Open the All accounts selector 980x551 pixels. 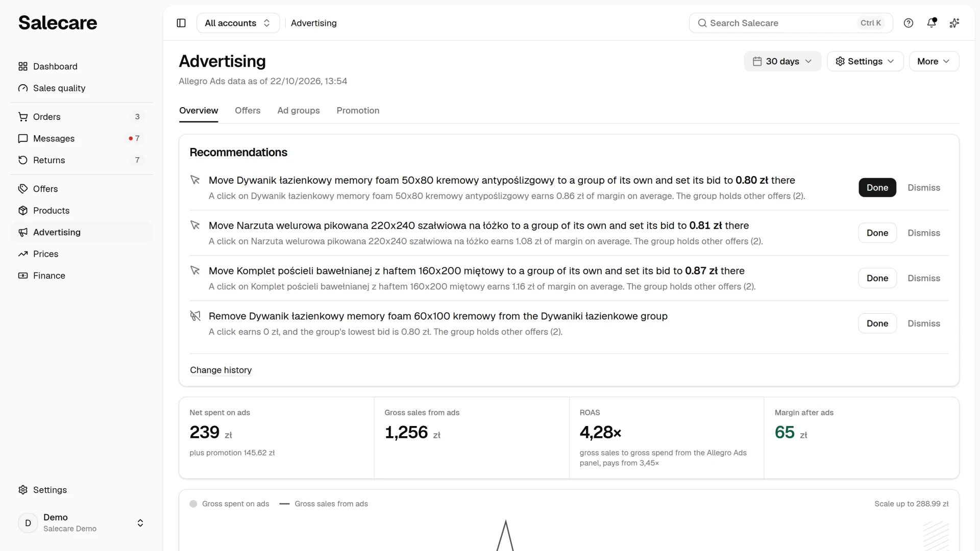[x=238, y=23]
